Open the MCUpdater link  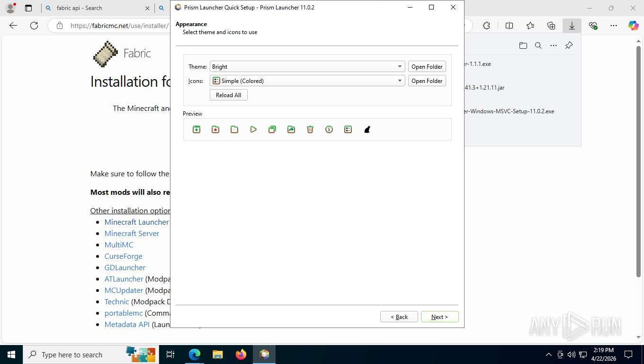124,290
